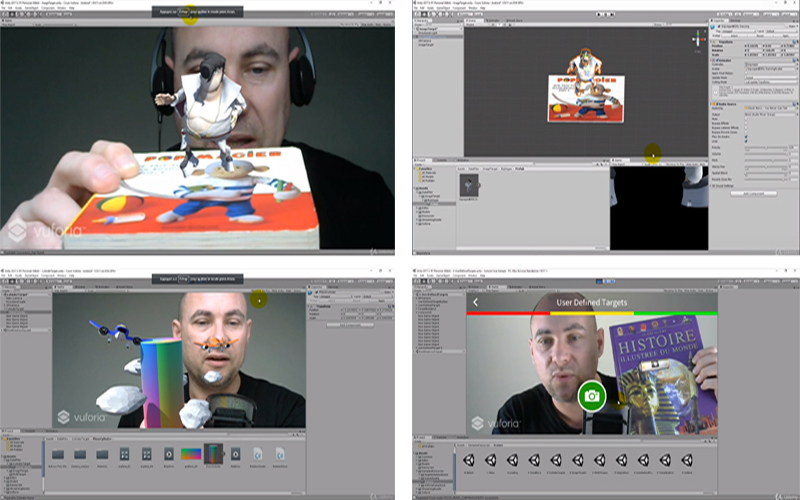Expand 3D Sound Settings in Audio Source
This screenshot has height=500, width=800.
point(711,186)
